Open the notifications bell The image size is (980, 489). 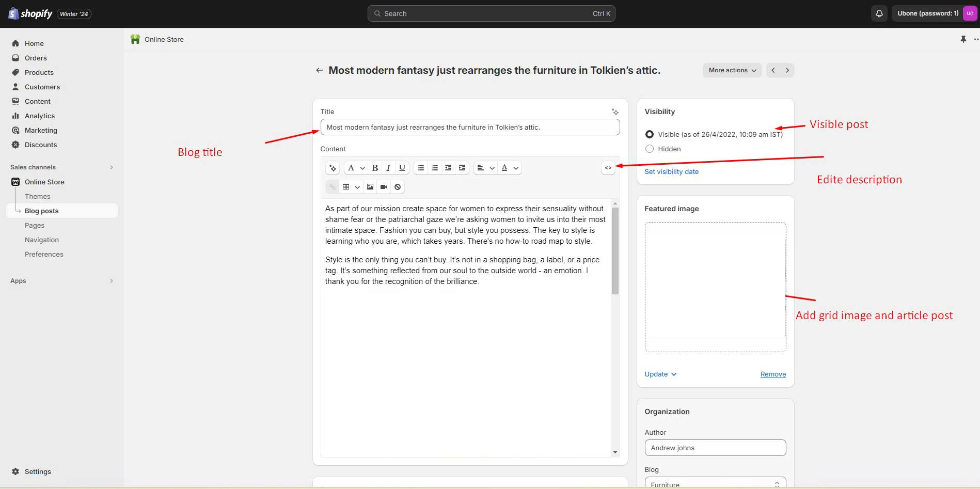[x=879, y=13]
